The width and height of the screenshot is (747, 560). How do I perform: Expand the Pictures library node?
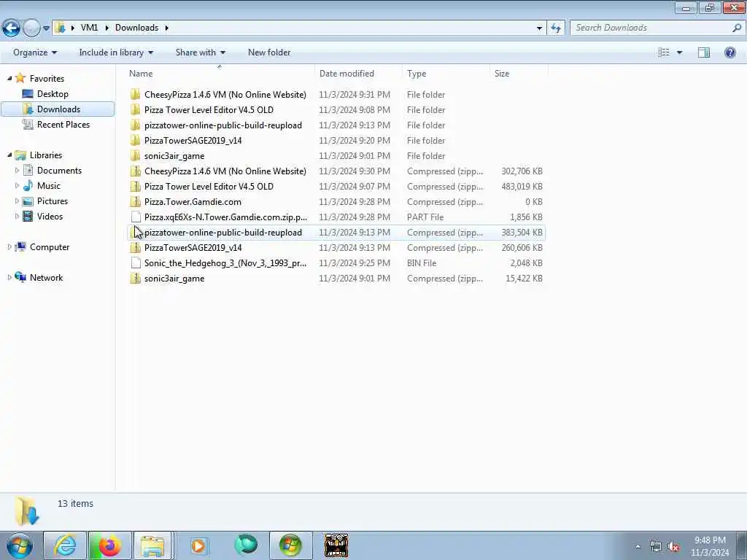(x=18, y=201)
